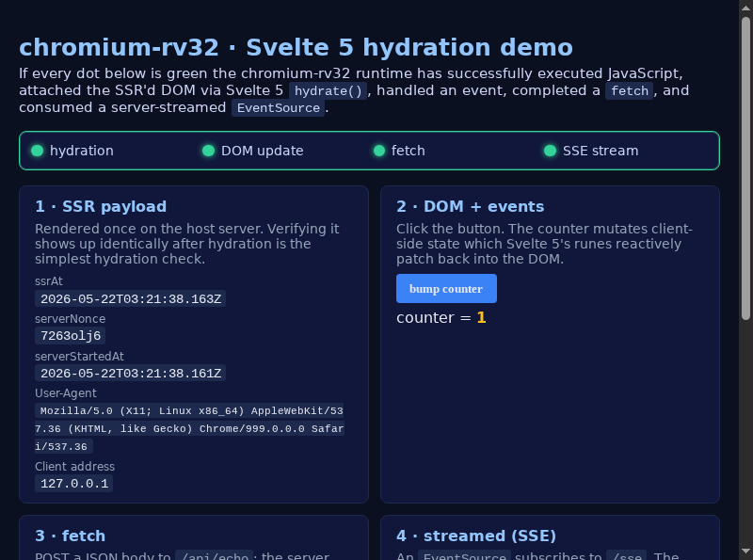Click the serverStartedAt value 2026-05-22T03:21:38.161Z
Image resolution: width=753 pixels, height=560 pixels.
click(131, 373)
